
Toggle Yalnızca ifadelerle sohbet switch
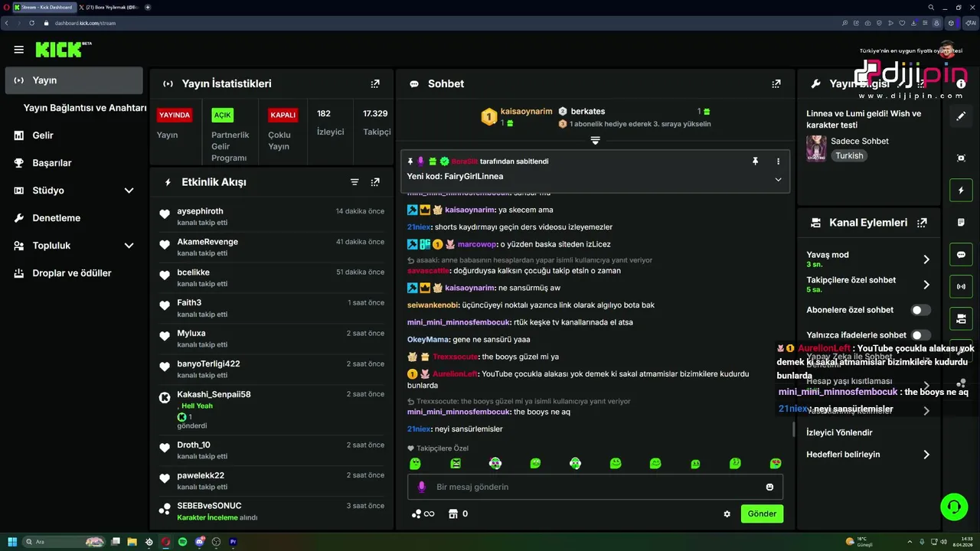pyautogui.click(x=921, y=335)
